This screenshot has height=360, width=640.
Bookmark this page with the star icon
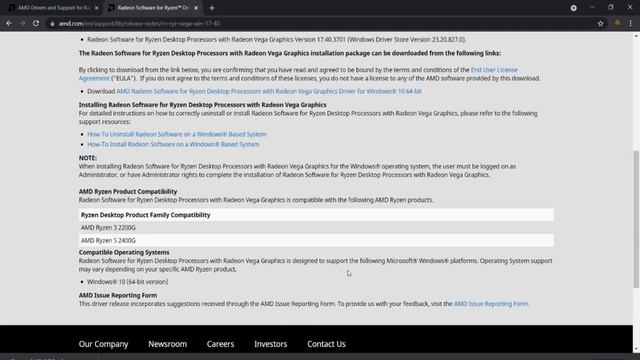coord(600,24)
